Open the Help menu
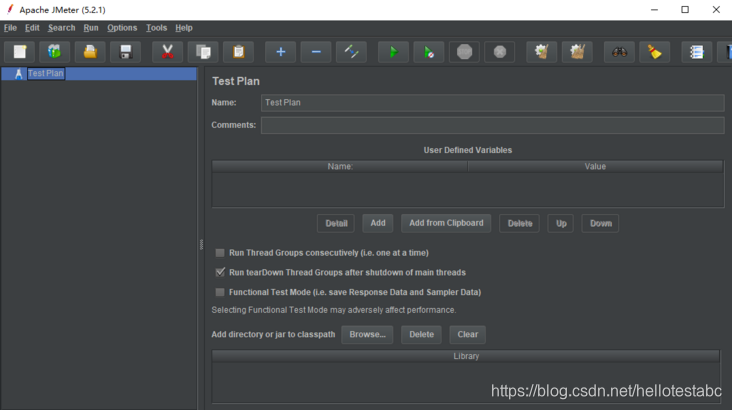Image resolution: width=732 pixels, height=410 pixels. click(184, 28)
